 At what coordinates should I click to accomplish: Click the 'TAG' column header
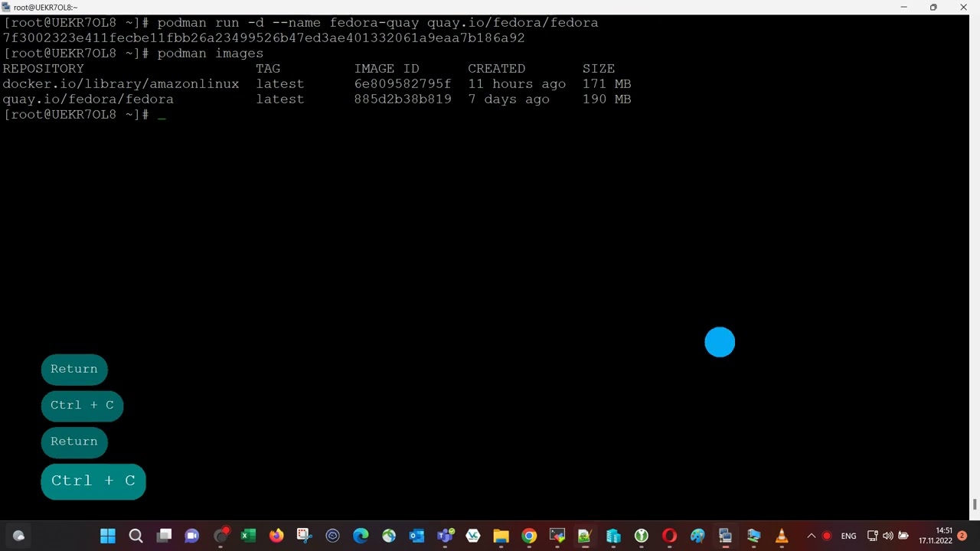pyautogui.click(x=268, y=69)
